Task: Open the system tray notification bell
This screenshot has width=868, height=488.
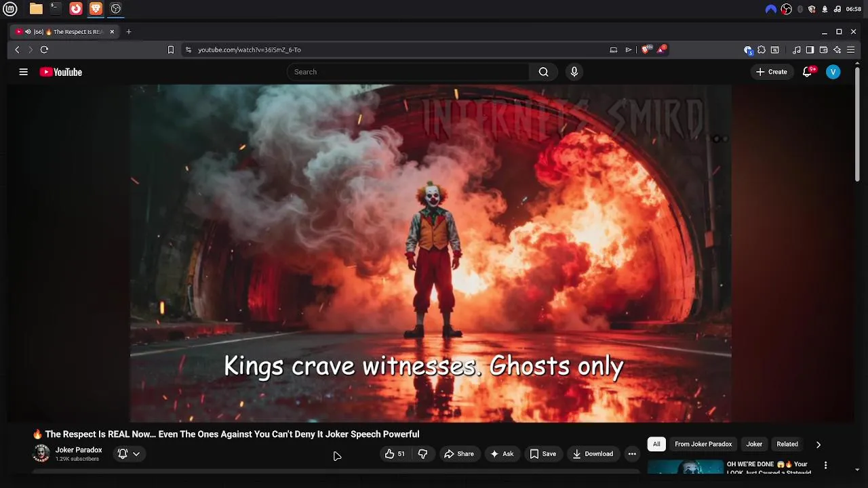Action: pyautogui.click(x=825, y=9)
